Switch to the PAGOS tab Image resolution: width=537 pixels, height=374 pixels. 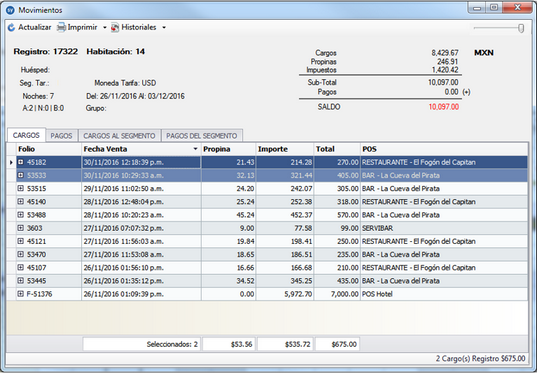tap(62, 136)
